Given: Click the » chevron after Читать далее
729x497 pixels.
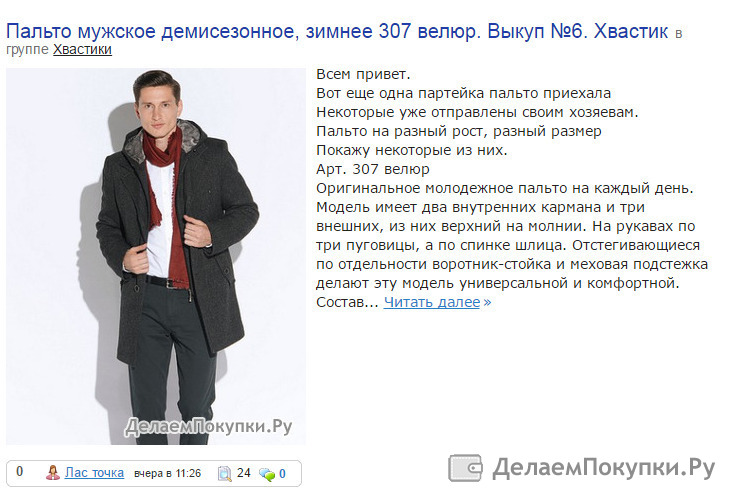Looking at the screenshot, I should [487, 302].
